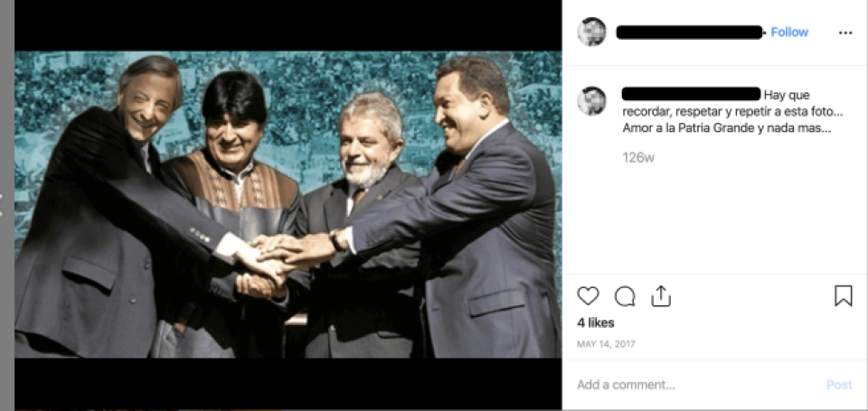
Task: Open the redacted username in the post header
Action: (x=689, y=33)
